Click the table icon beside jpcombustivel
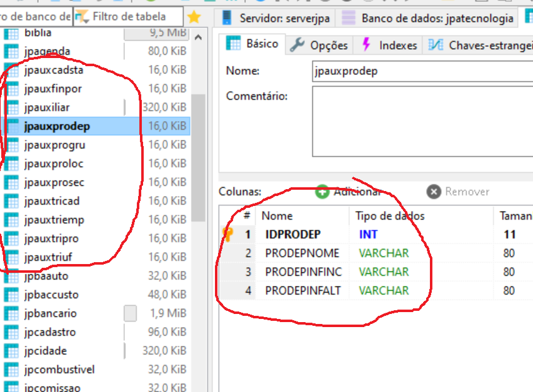This screenshot has height=392, width=533. 11,370
